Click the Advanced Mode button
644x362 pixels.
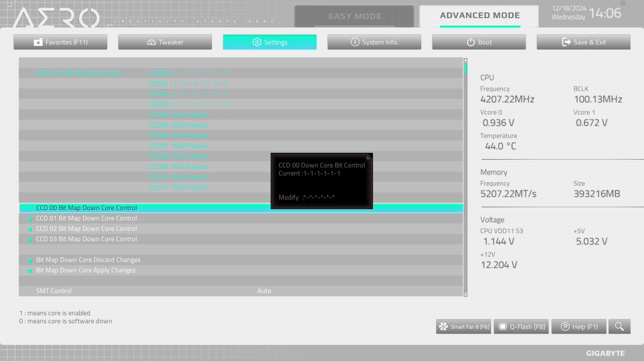479,16
